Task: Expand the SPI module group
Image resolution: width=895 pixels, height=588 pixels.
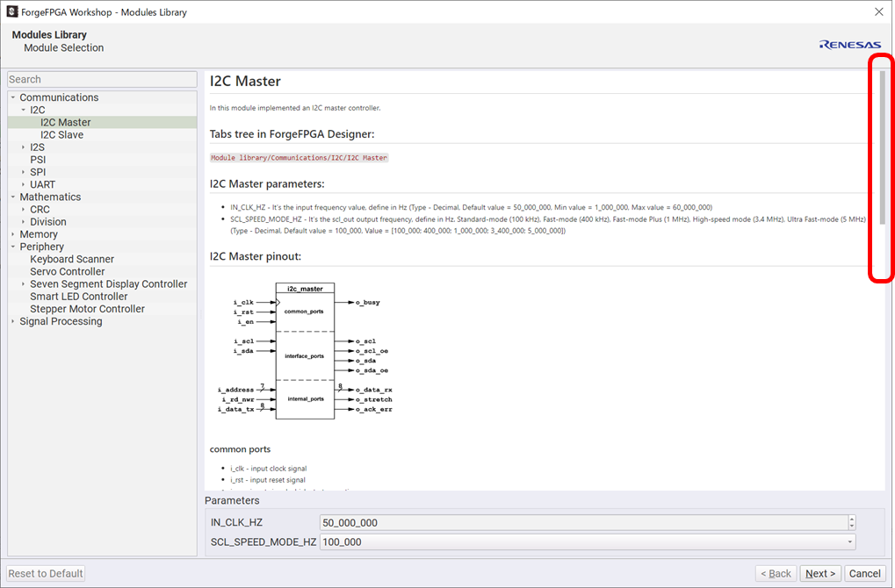Action: coord(24,172)
